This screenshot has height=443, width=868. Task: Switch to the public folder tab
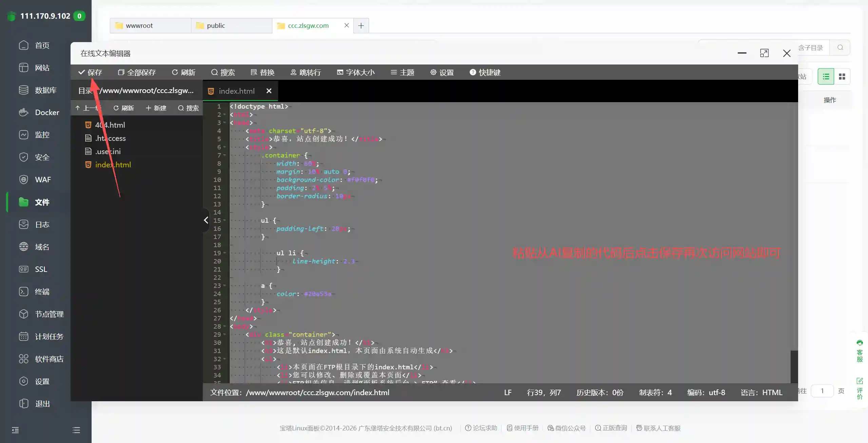click(231, 25)
